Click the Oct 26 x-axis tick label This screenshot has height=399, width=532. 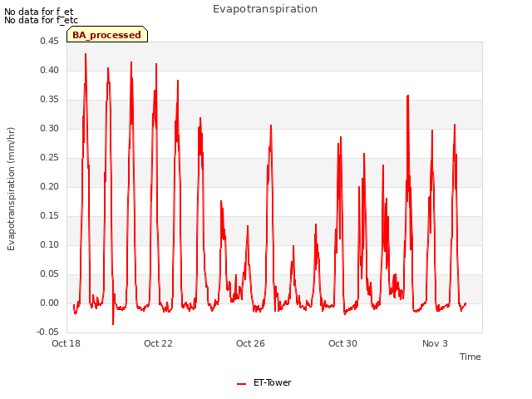click(x=250, y=343)
